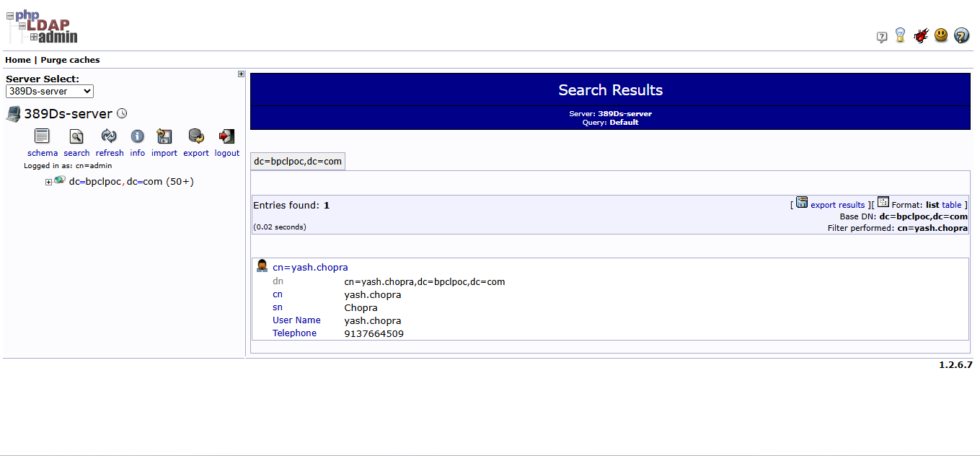Select the dc=bpclpoc,dc=com results tab

click(x=298, y=162)
